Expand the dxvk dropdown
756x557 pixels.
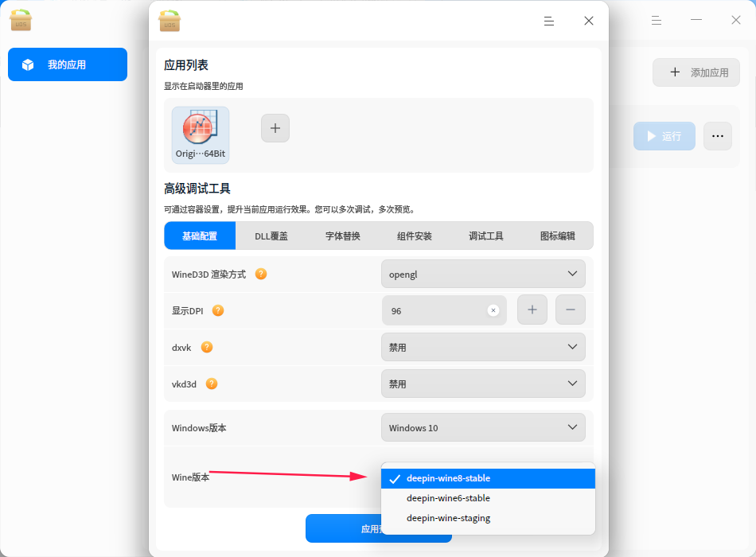point(483,347)
